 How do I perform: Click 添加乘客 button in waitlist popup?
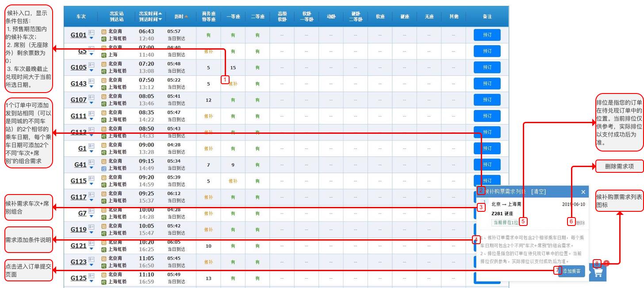coord(572,271)
